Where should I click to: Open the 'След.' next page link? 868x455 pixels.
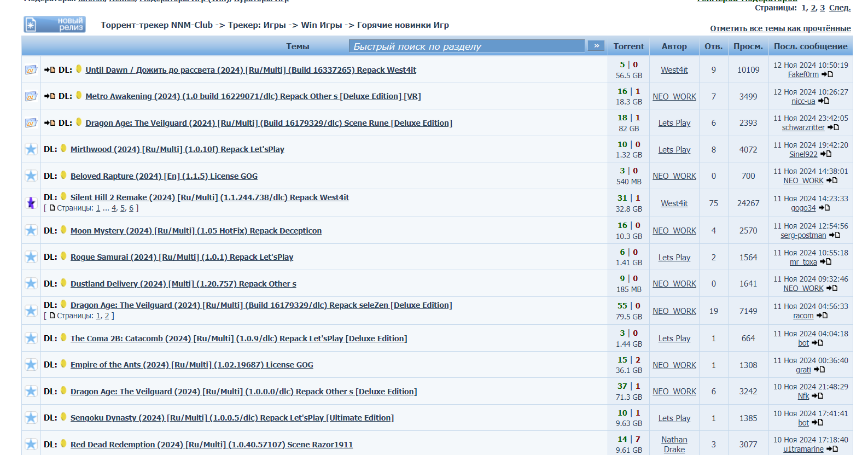pyautogui.click(x=840, y=8)
